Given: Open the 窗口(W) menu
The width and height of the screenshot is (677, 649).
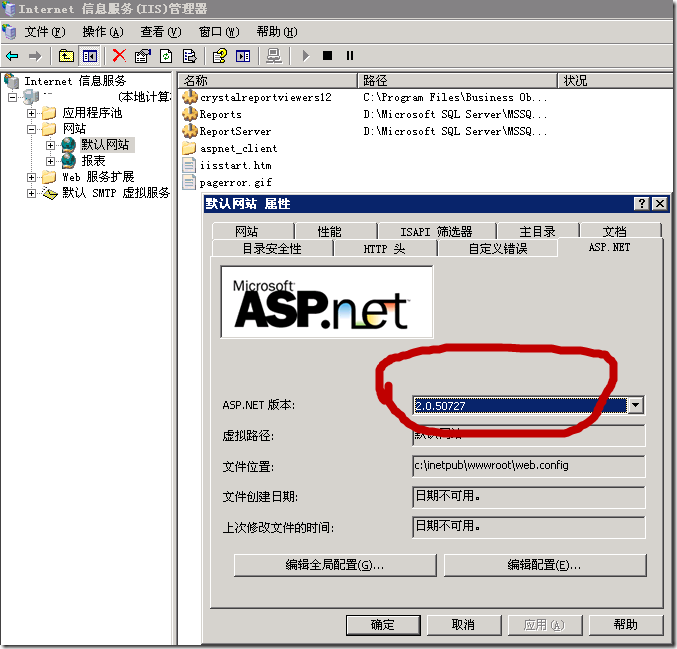Looking at the screenshot, I should (x=219, y=32).
